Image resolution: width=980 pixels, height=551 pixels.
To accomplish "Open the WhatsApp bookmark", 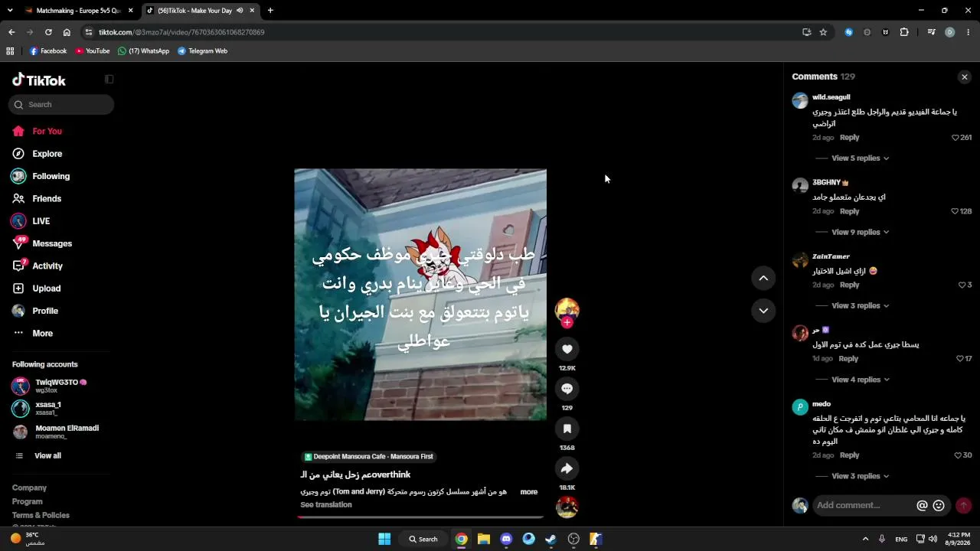I will 143,51.
